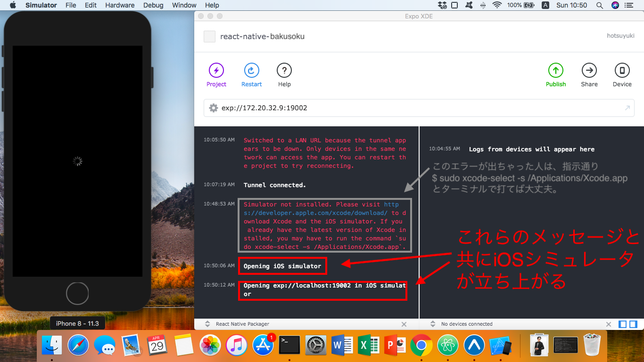Open Simulator app from the Dock
644x362 pixels.
click(501, 346)
